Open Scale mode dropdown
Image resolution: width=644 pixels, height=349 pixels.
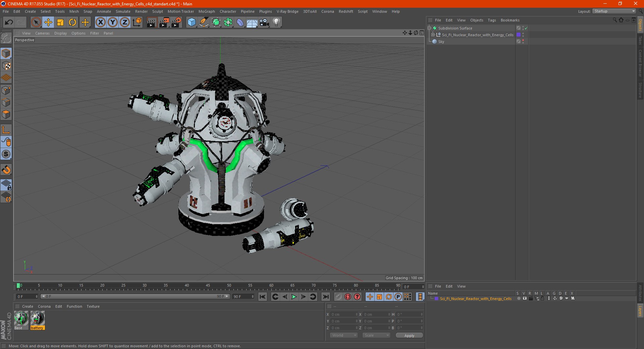click(x=376, y=335)
